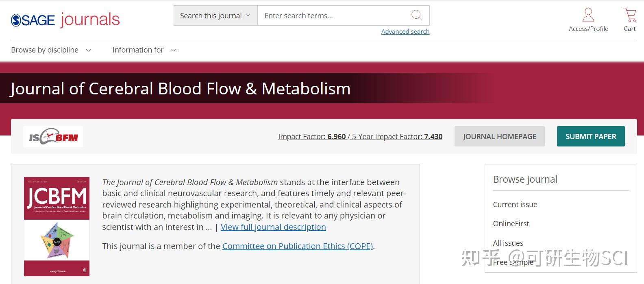The image size is (644, 284).
Task: Click the search terms input field
Action: (333, 16)
